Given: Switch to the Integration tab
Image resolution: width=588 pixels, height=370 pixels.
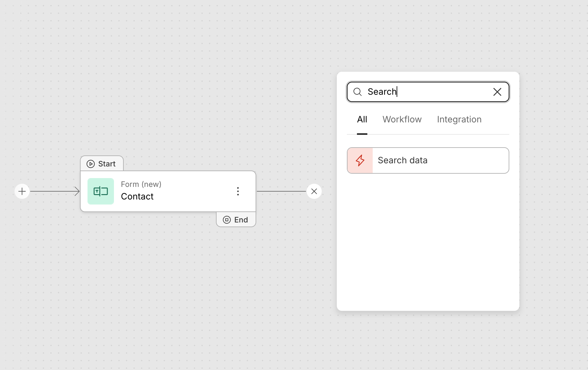Looking at the screenshot, I should click(x=459, y=120).
